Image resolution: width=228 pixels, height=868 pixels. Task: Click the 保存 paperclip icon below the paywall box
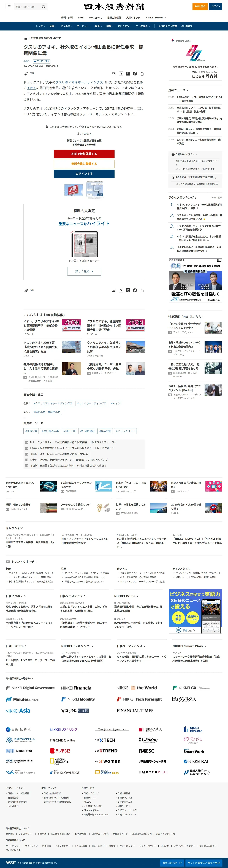coord(26,290)
